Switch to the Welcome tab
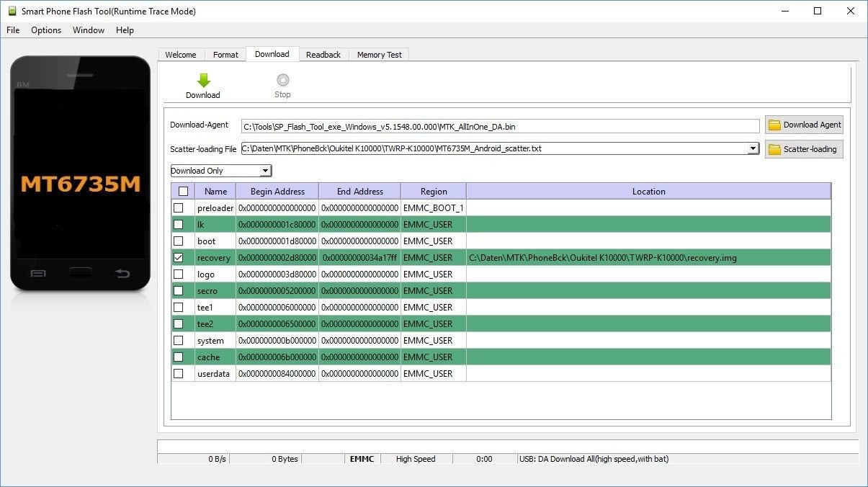The width and height of the screenshot is (868, 487). (x=181, y=55)
